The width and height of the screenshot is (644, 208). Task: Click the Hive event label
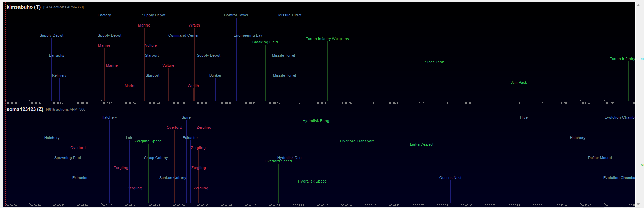(524, 117)
